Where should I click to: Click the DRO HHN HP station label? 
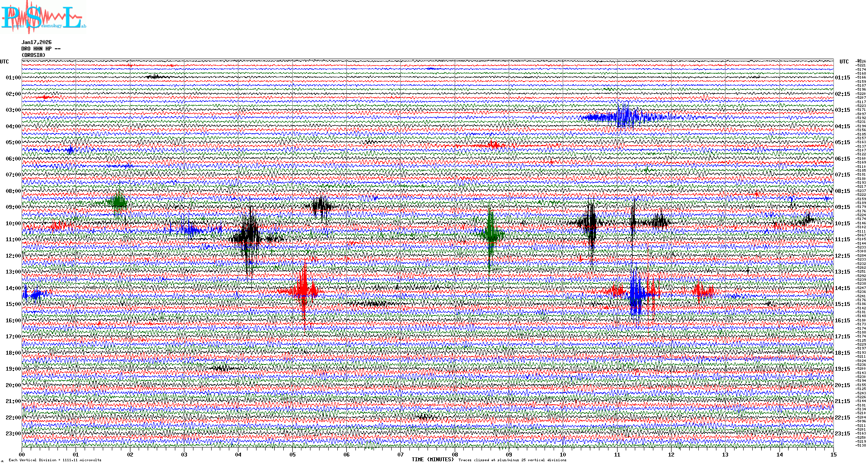41,49
